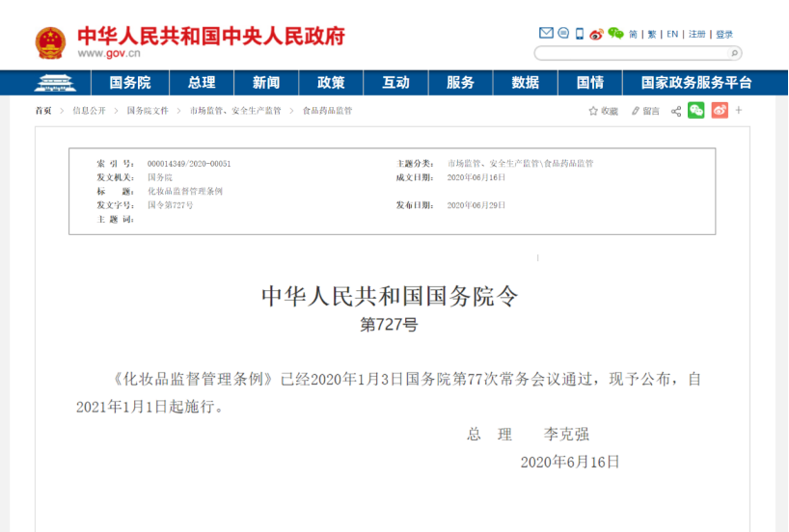
Task: Select 政策 in the navigation bar
Action: click(331, 83)
